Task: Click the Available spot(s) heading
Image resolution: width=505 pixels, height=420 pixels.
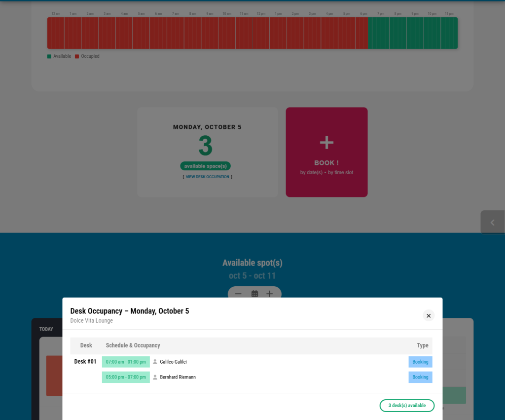Action: [252, 263]
